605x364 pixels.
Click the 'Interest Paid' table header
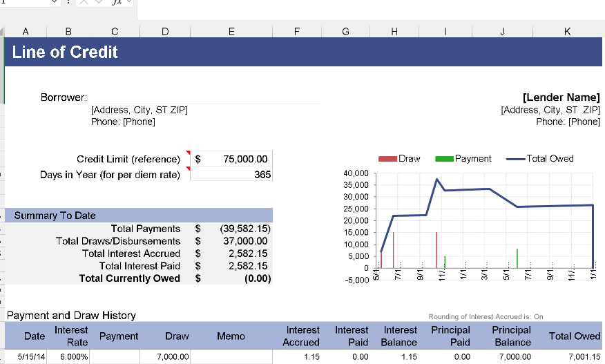coord(352,336)
